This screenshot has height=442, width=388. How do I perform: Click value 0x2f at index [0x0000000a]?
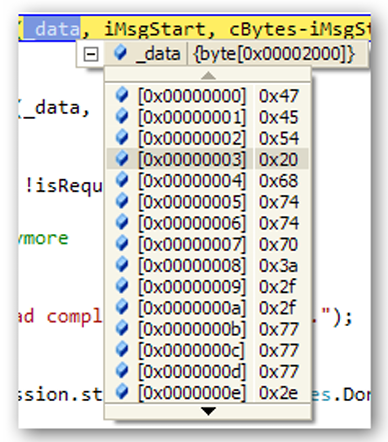coord(277,308)
